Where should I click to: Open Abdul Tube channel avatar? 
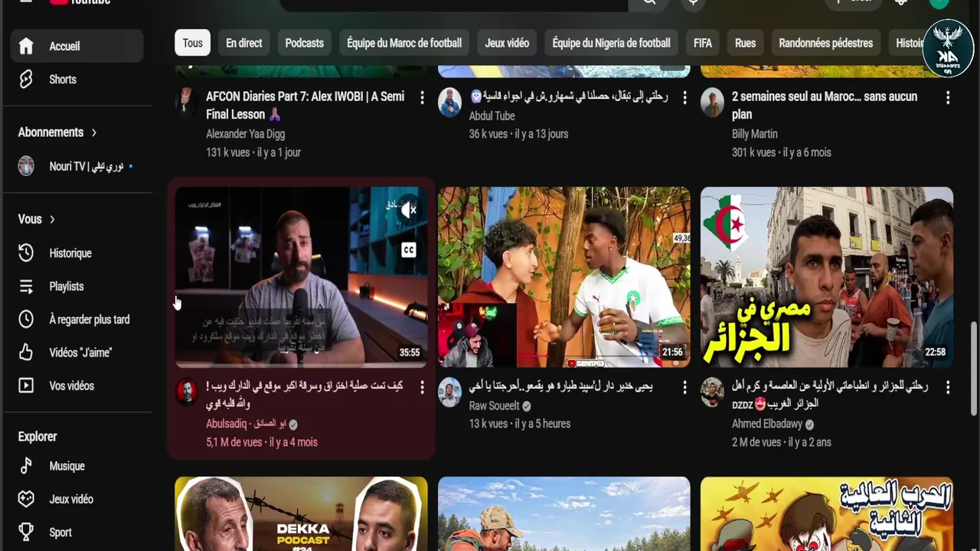point(450,103)
